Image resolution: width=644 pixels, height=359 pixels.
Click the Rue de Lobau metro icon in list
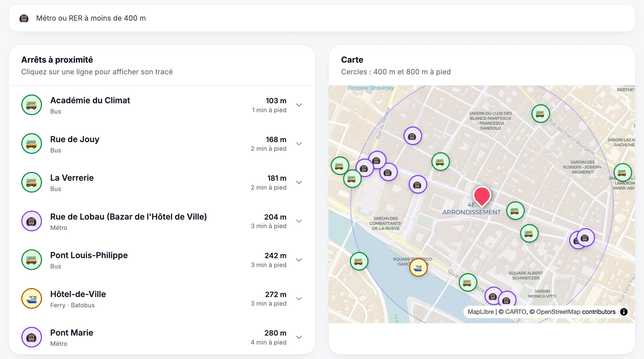pos(32,221)
